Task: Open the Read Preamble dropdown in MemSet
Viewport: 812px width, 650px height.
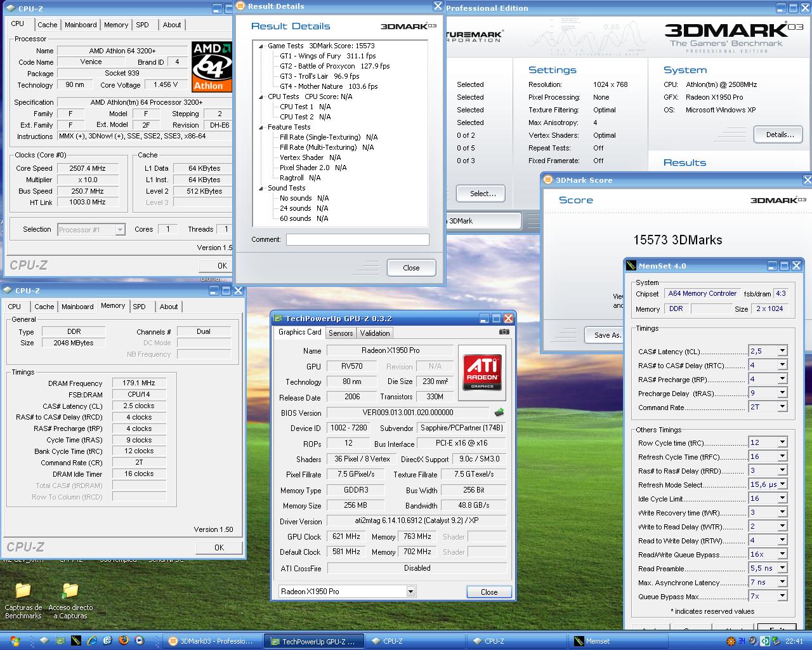Action: (x=782, y=568)
